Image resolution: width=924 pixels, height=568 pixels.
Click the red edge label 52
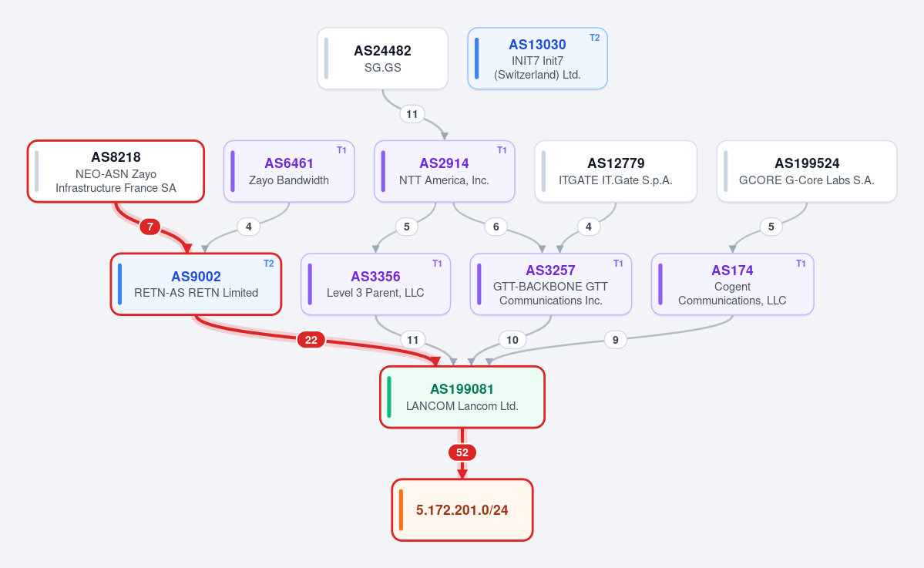pyautogui.click(x=462, y=452)
